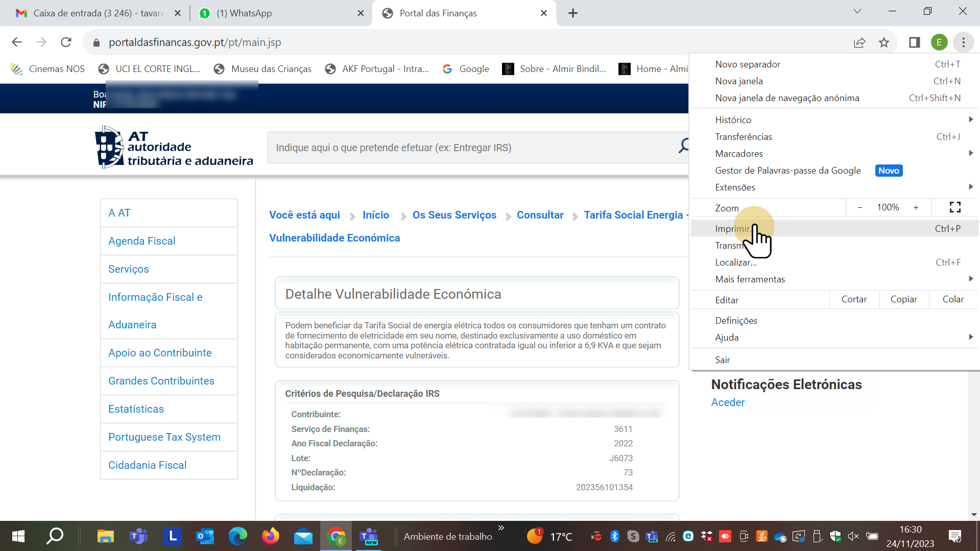Click the portal search input field
The width and height of the screenshot is (980, 551).
pyautogui.click(x=470, y=148)
